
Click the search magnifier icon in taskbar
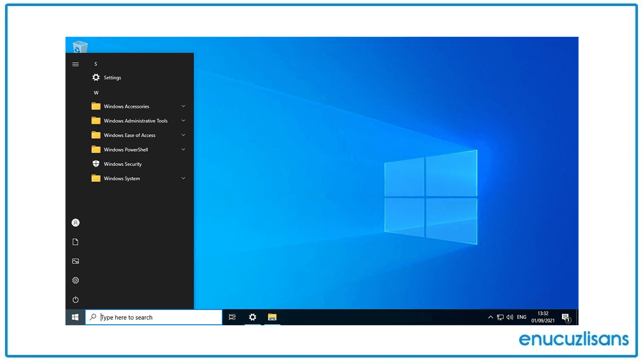[x=93, y=317]
